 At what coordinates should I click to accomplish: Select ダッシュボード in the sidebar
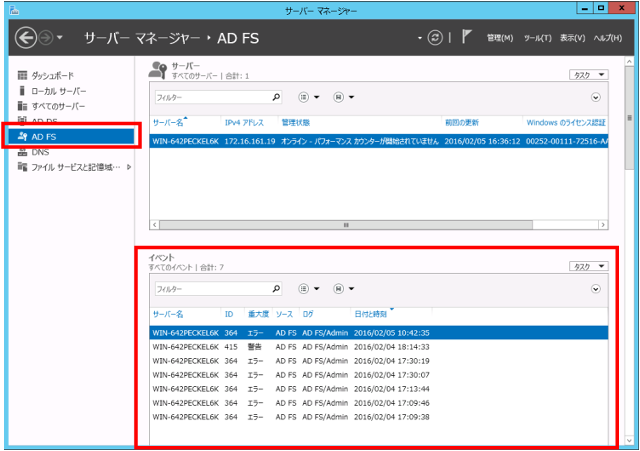(x=52, y=76)
